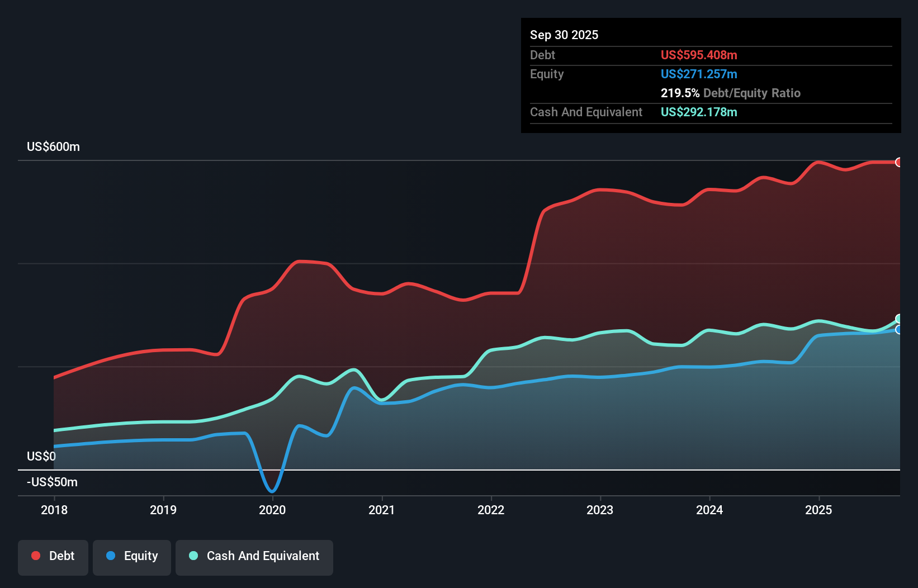This screenshot has width=918, height=588.
Task: Click the US$600m gridline label
Action: [x=53, y=146]
